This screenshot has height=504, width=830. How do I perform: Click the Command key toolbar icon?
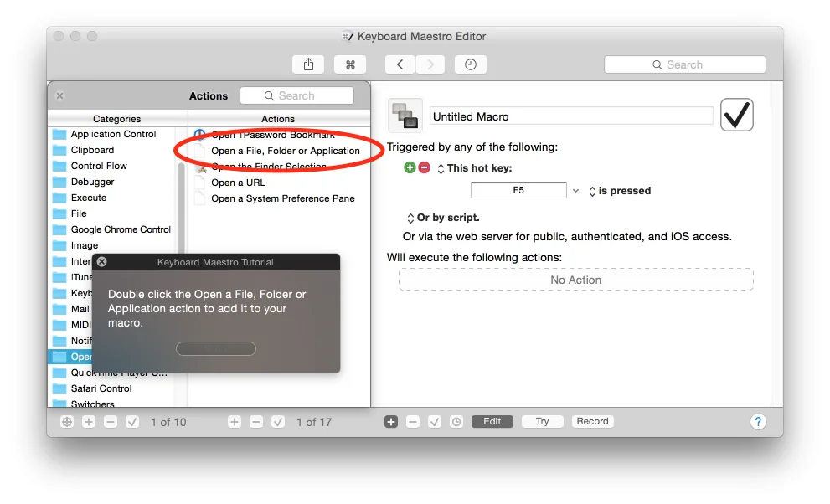pyautogui.click(x=350, y=64)
